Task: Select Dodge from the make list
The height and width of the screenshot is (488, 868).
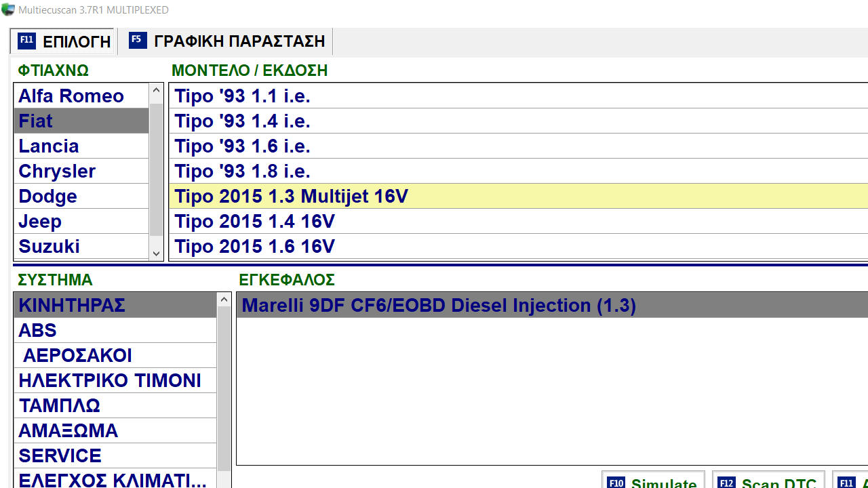Action: pyautogui.click(x=81, y=196)
